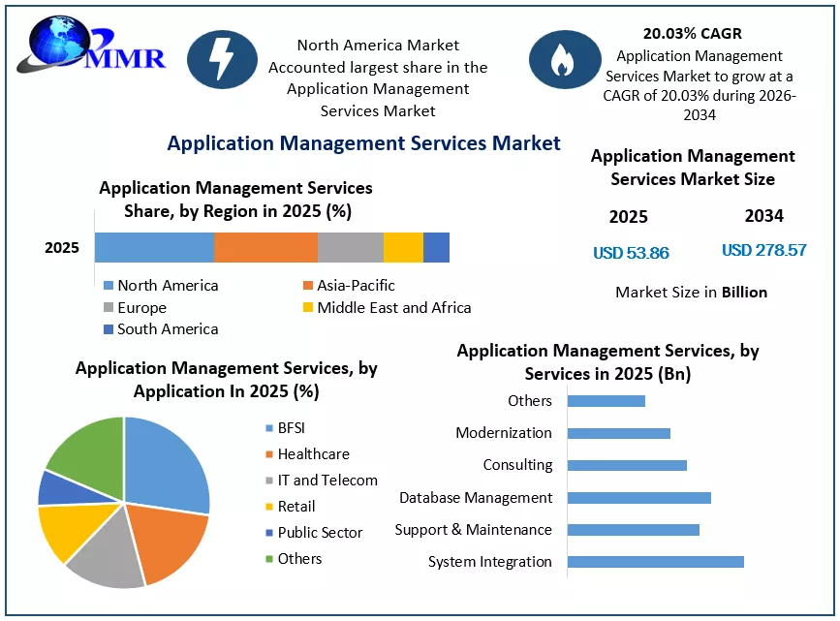The width and height of the screenshot is (840, 621).
Task: Select the blue North America bar segment
Action: pyautogui.click(x=154, y=248)
